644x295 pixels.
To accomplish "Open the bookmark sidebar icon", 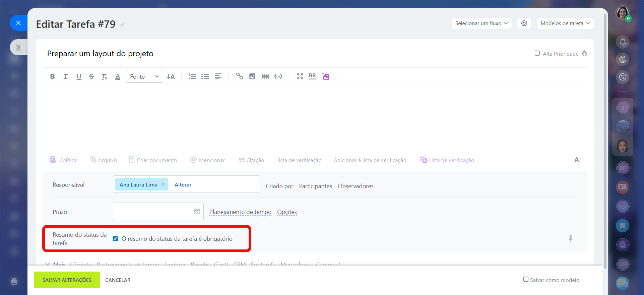I will [x=623, y=226].
